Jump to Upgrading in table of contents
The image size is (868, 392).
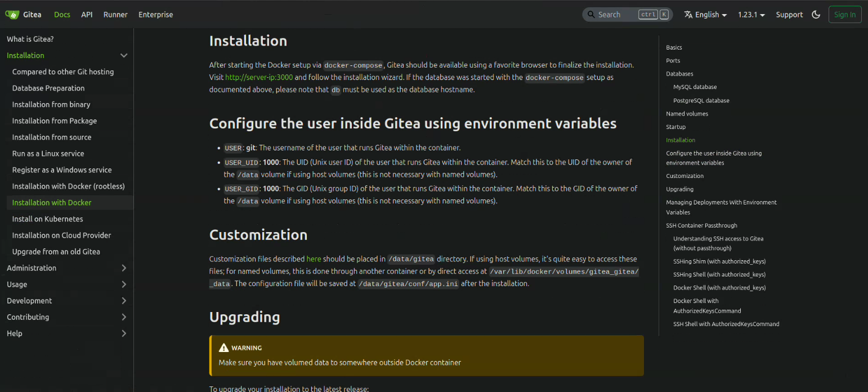(x=679, y=189)
